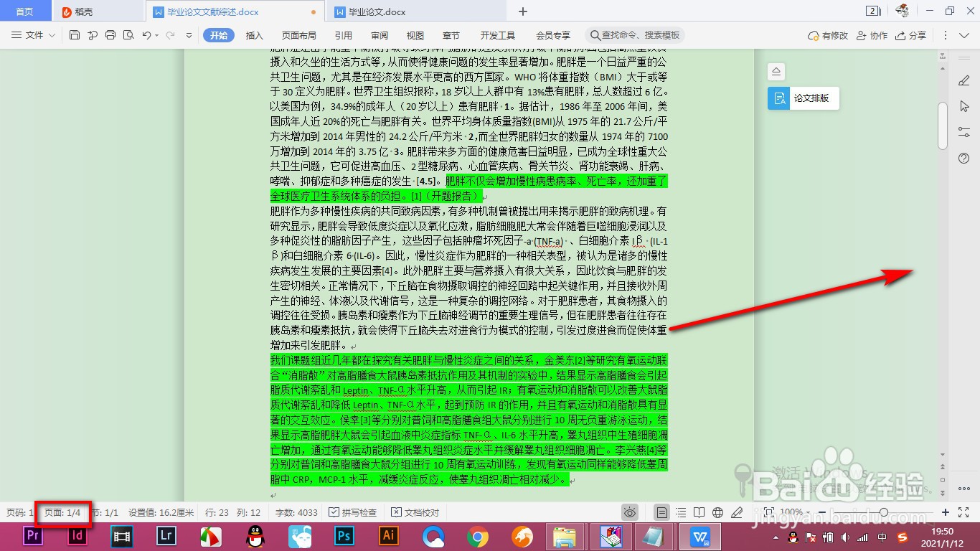
Task: Switch to read mode with the book icon
Action: coord(697,512)
